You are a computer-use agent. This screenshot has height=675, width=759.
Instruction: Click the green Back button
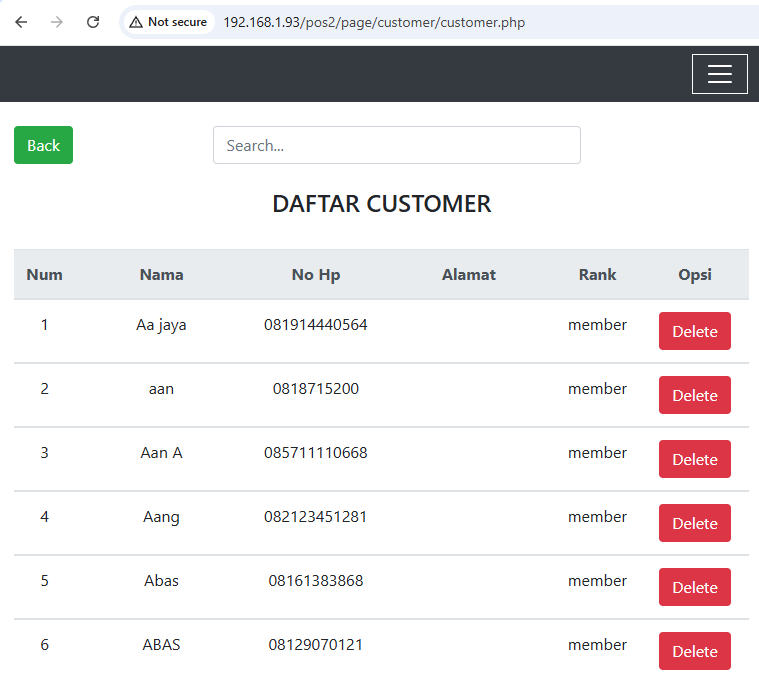[43, 145]
